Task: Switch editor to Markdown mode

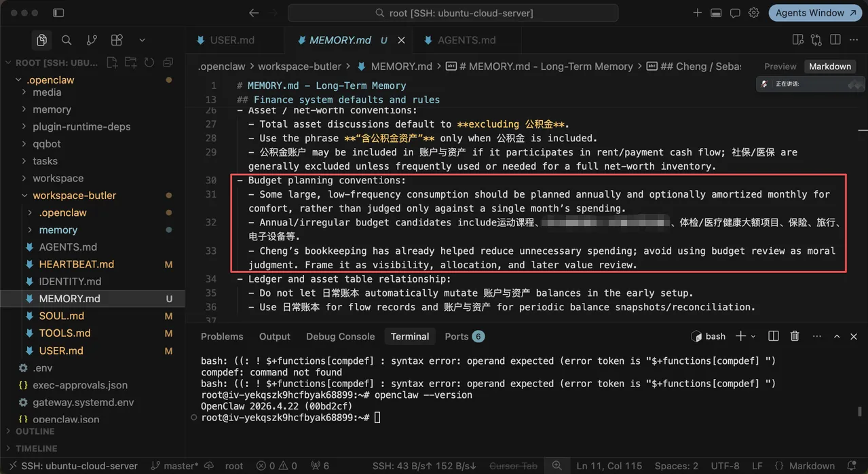Action: pos(829,67)
